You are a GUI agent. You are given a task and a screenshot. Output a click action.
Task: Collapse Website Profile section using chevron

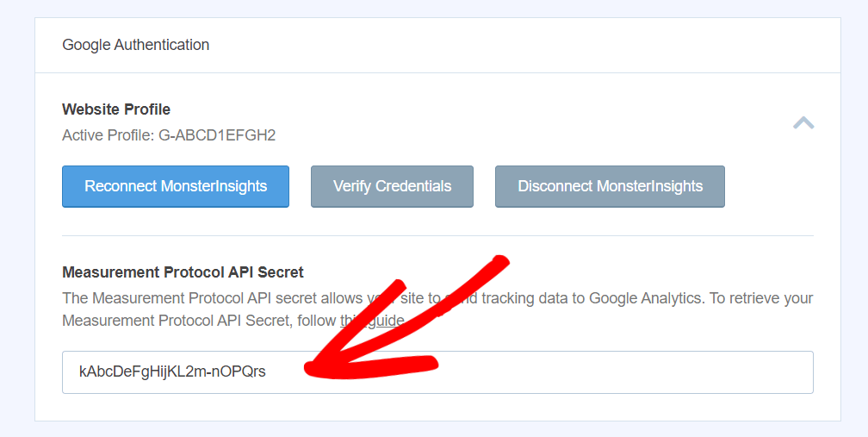click(803, 122)
